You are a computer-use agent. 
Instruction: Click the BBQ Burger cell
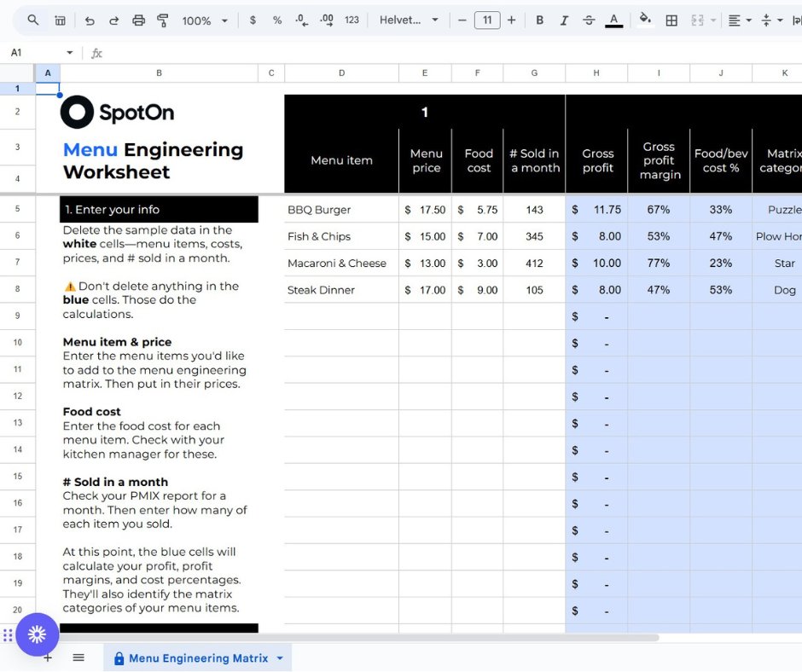point(341,210)
